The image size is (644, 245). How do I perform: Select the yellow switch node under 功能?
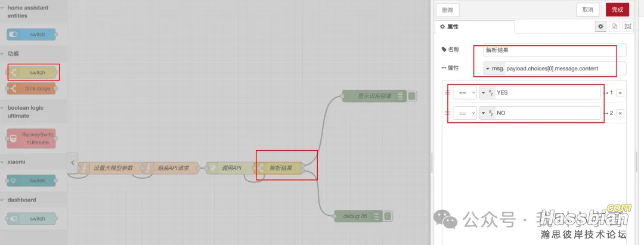point(33,73)
